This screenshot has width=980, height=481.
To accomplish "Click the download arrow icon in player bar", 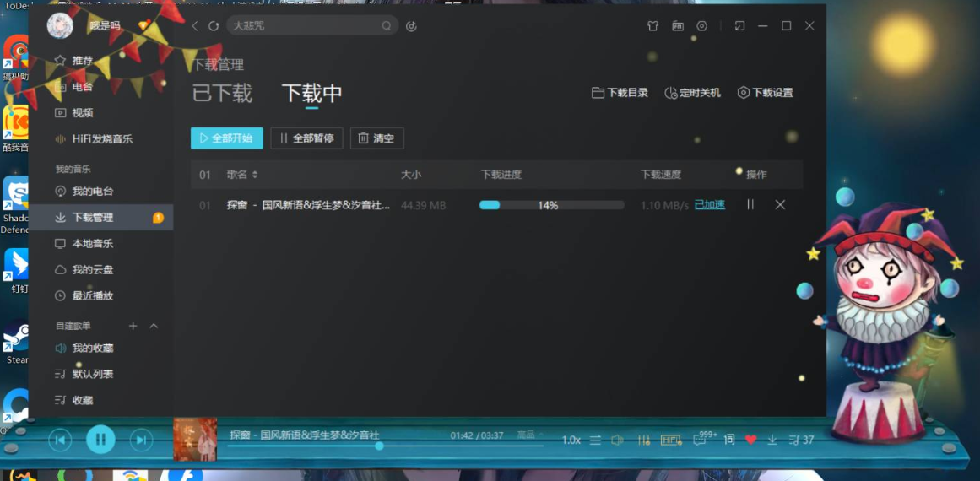I will tap(772, 440).
